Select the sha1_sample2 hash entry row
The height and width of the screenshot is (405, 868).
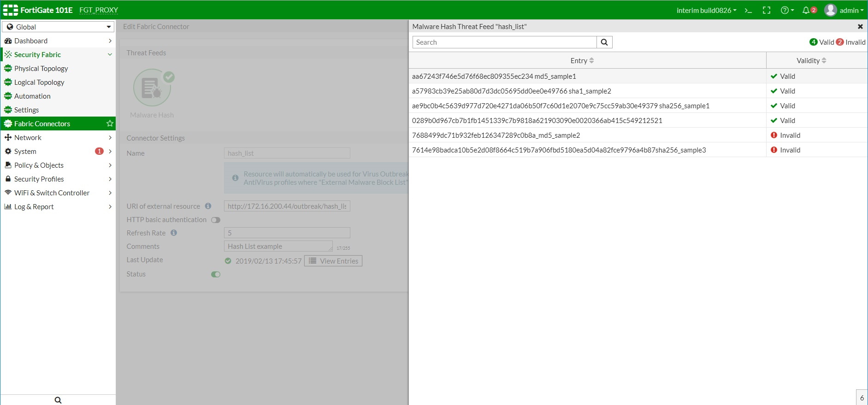coord(638,91)
